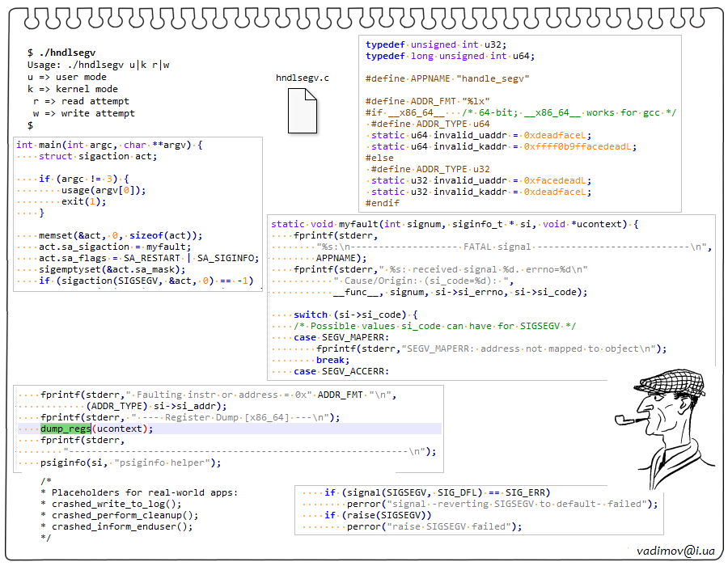Select the crashed_write_to_log() comment line

coord(116,503)
